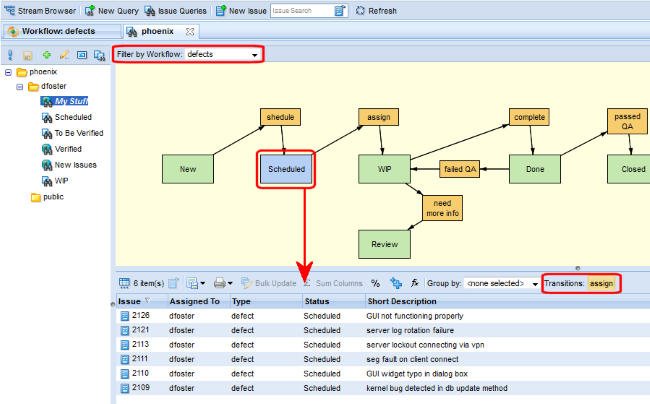Collapse the phoenix tree folder
This screenshot has height=404, width=650.
(x=9, y=73)
